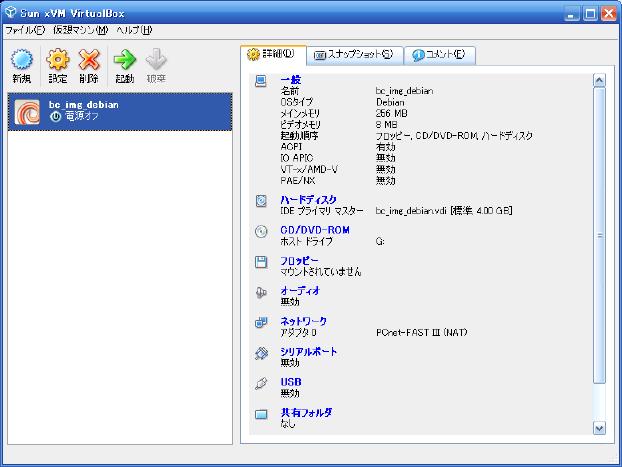Start the VM with the 起動 green arrow

coord(125,60)
